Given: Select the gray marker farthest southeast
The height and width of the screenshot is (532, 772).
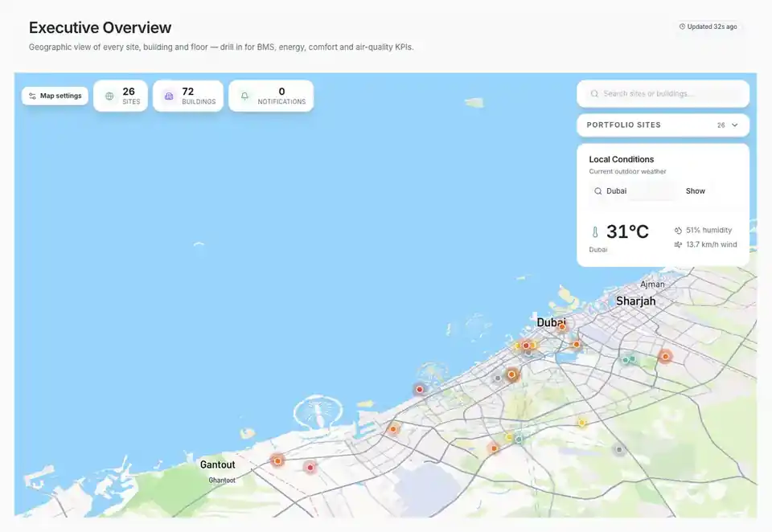Looking at the screenshot, I should click(619, 449).
